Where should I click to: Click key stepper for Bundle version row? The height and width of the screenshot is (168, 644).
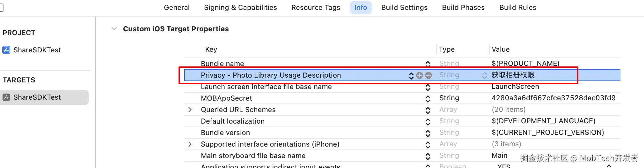tap(428, 133)
